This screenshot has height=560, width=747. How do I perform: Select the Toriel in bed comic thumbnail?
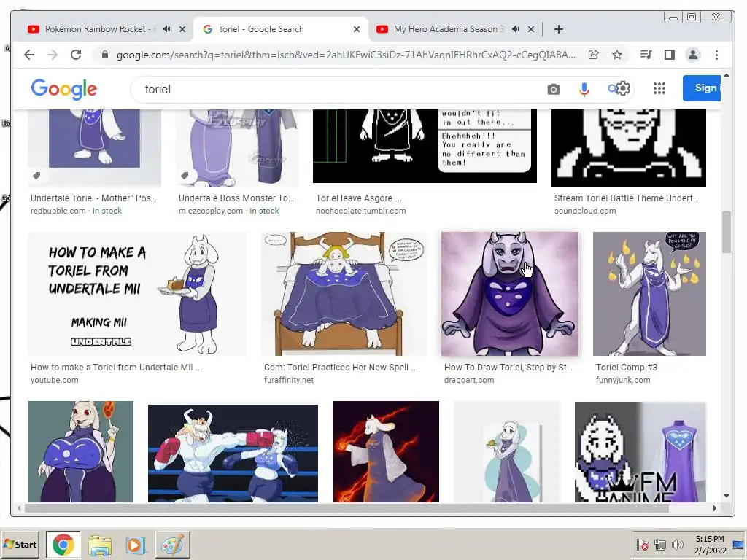[344, 294]
